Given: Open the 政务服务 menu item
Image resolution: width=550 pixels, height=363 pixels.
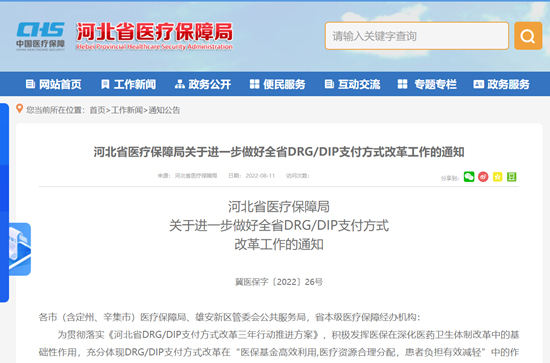Looking at the screenshot, I should point(501,84).
